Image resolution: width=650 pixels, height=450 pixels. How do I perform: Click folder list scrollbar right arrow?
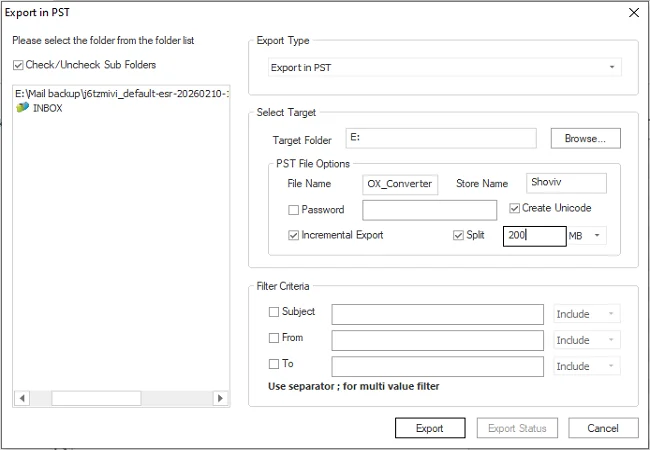point(221,399)
